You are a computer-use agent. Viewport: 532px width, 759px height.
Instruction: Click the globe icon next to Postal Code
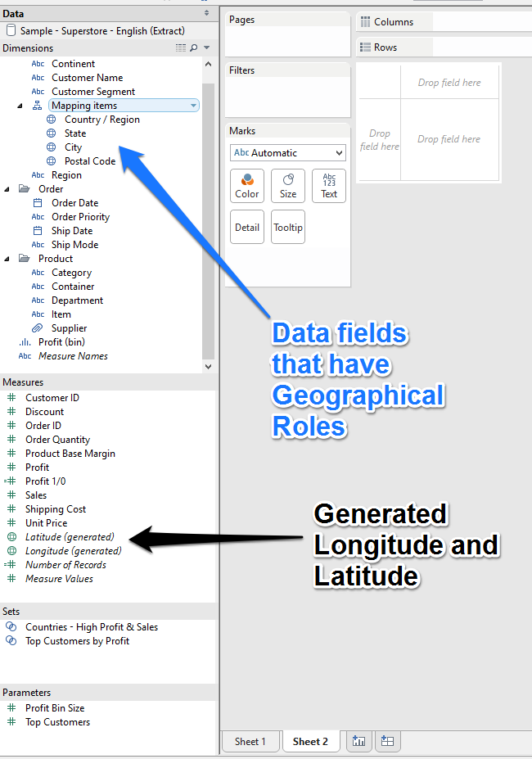click(51, 161)
